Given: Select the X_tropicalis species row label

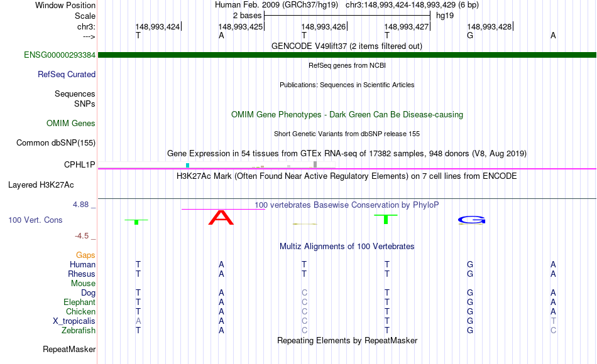Looking at the screenshot, I should point(74,321).
